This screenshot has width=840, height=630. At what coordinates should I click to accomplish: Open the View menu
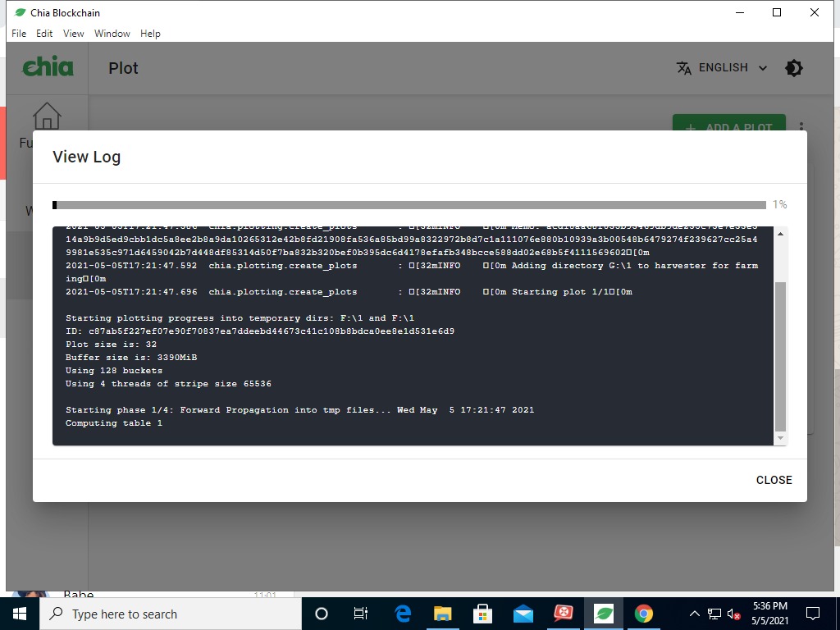click(x=73, y=33)
